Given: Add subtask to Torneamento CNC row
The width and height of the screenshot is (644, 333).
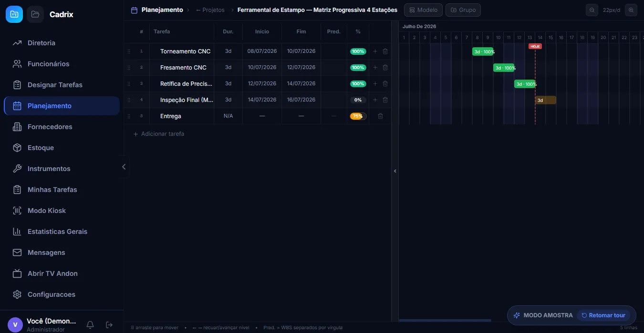Looking at the screenshot, I should 375,51.
